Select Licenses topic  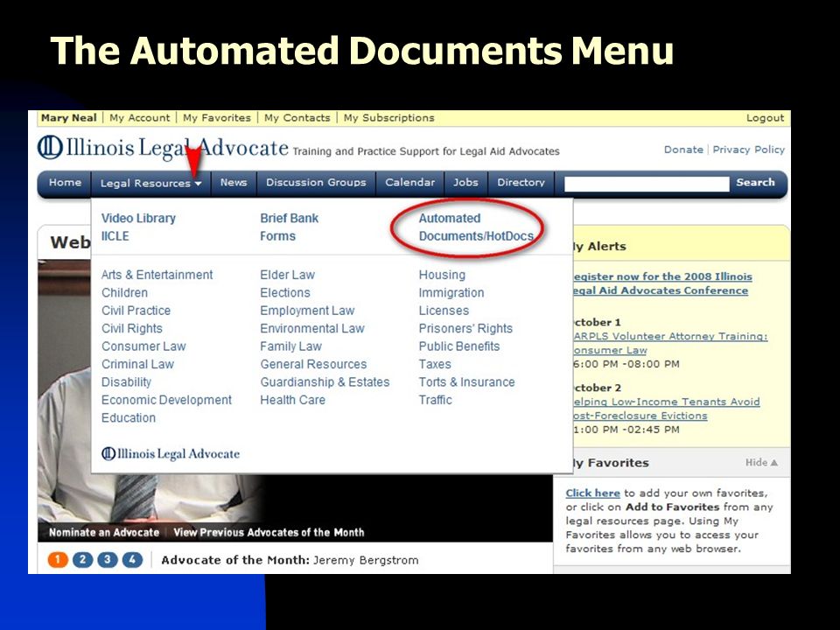[x=444, y=311]
